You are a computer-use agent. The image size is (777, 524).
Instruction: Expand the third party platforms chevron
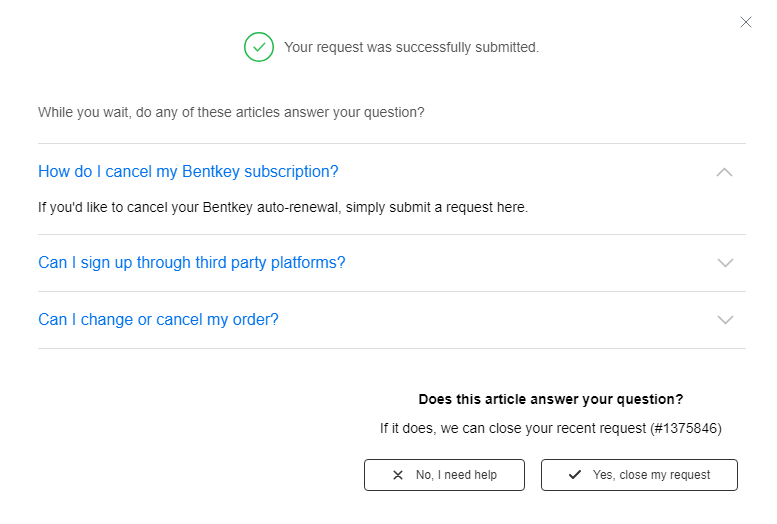(x=725, y=263)
